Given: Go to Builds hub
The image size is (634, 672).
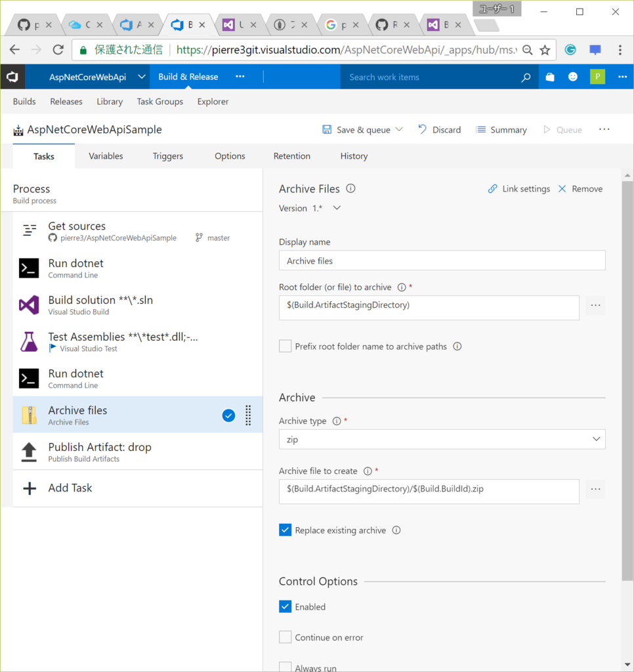Looking at the screenshot, I should (x=24, y=102).
